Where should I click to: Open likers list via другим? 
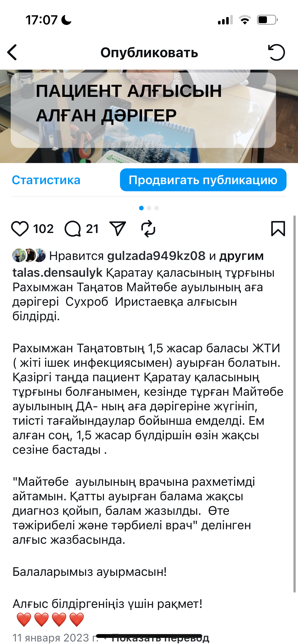point(241,256)
